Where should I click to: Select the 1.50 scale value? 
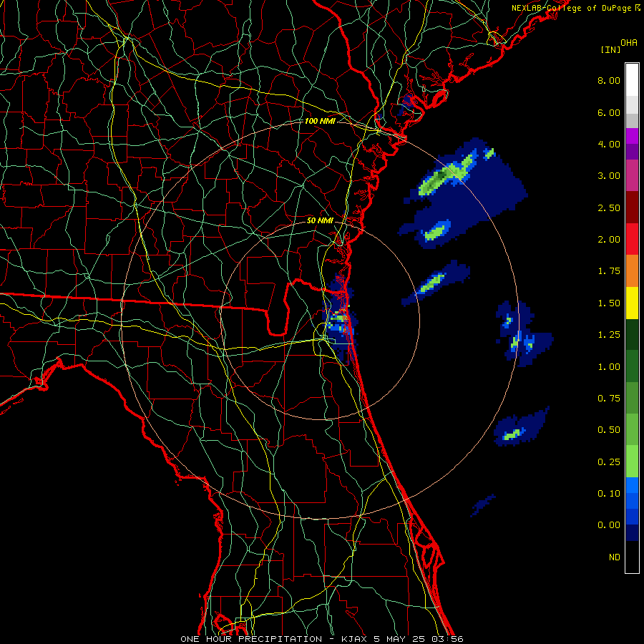point(609,303)
